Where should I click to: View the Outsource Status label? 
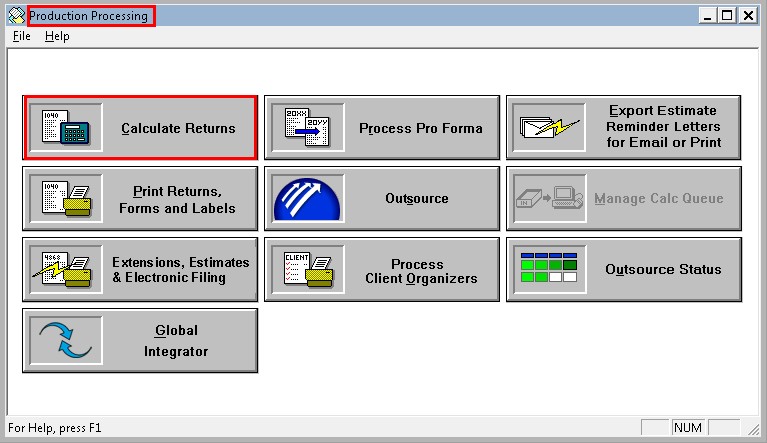click(663, 269)
